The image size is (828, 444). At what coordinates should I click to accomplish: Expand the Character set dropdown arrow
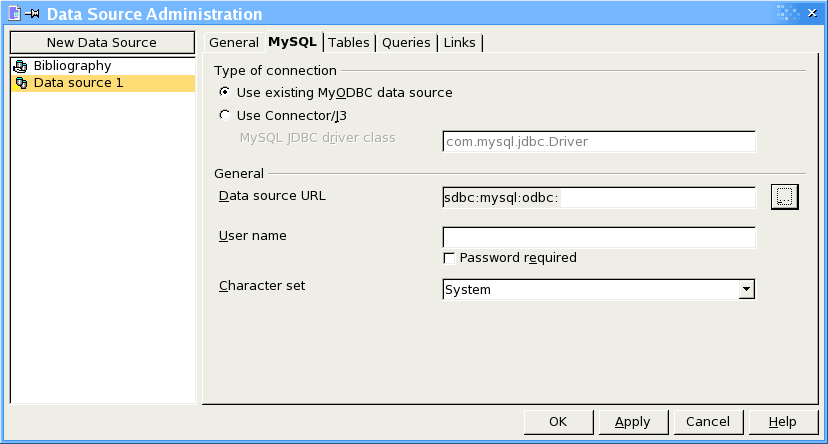(746, 289)
